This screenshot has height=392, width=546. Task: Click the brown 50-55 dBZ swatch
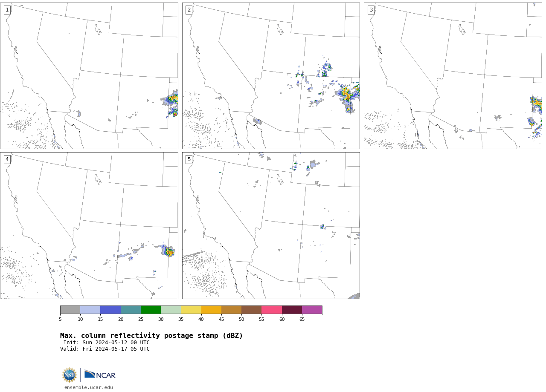click(x=252, y=310)
